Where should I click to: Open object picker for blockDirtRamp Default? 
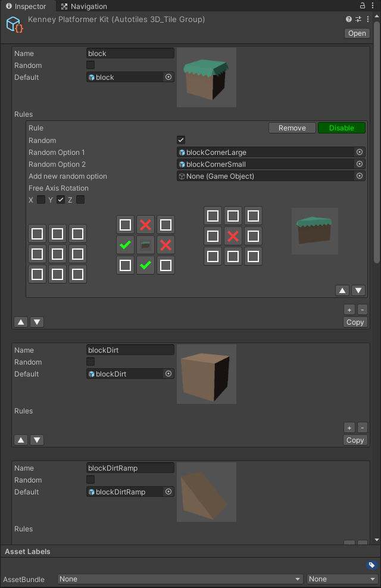[x=168, y=491]
